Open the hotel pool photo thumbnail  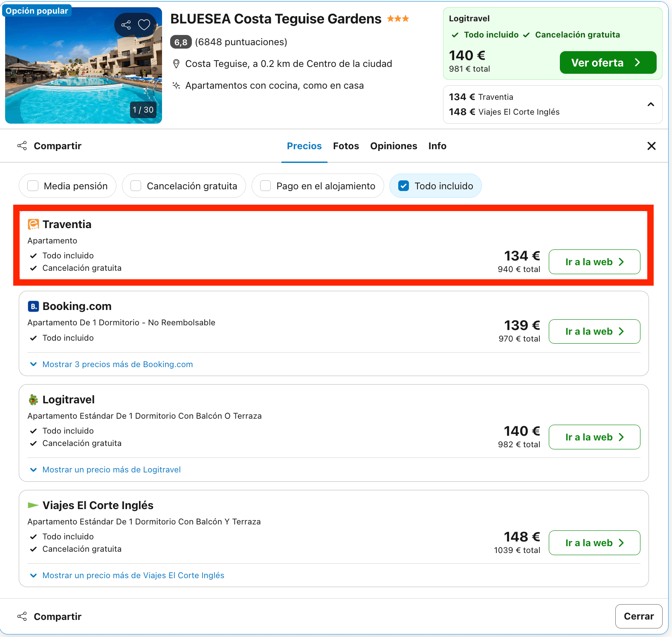84,65
